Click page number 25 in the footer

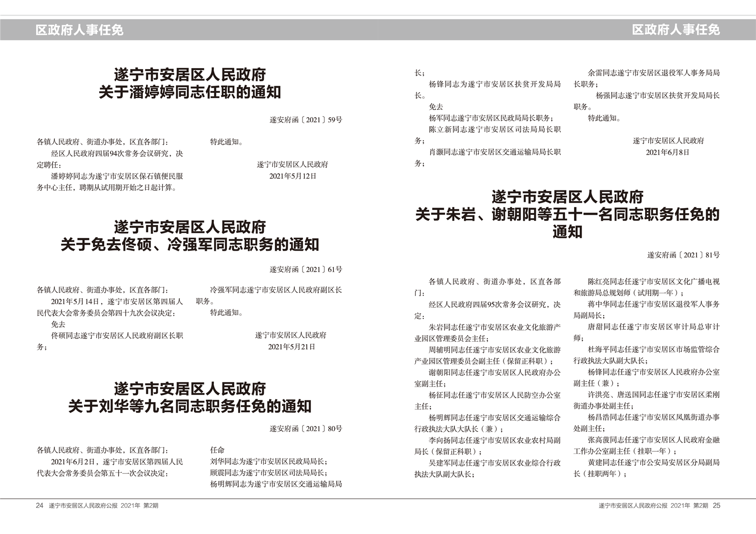(716, 505)
